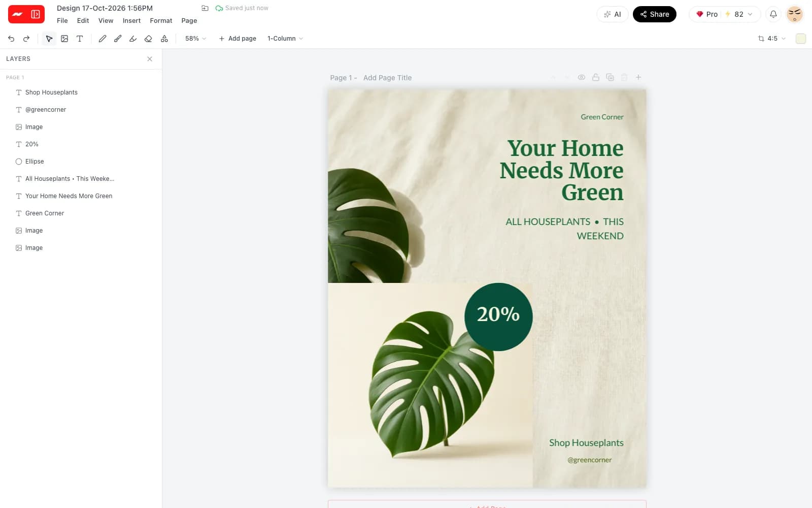
Task: Click the move-to-folder icon beside title
Action: [205, 8]
